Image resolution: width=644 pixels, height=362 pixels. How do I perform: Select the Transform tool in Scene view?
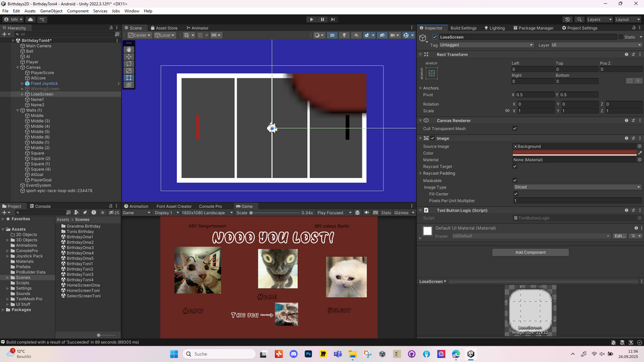pyautogui.click(x=129, y=85)
